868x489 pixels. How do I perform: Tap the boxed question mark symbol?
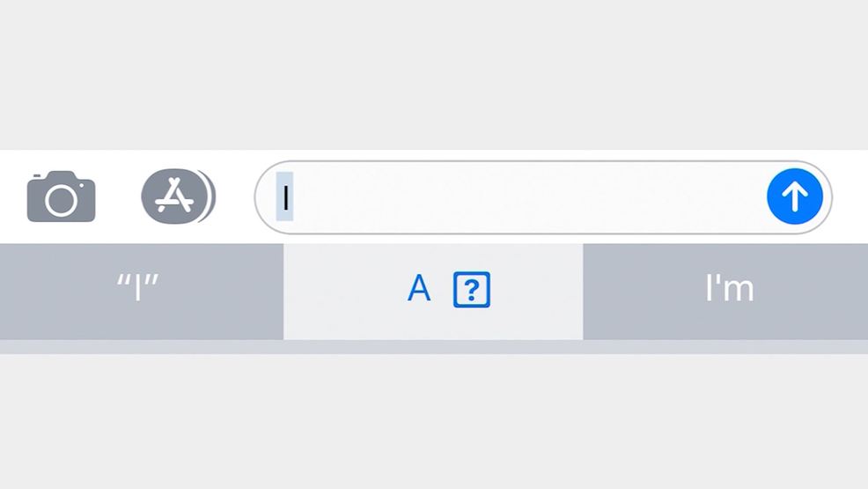(472, 289)
